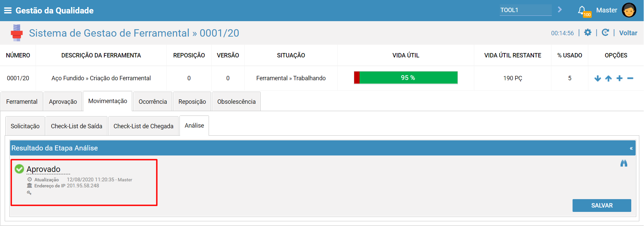
Task: Select the Análise sub-tab
Action: [194, 126]
